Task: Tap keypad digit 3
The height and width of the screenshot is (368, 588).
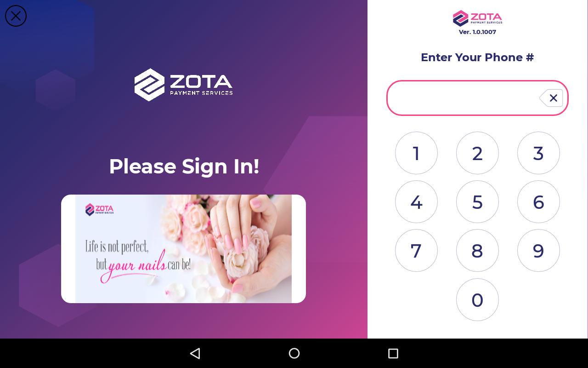Action: 538,153
